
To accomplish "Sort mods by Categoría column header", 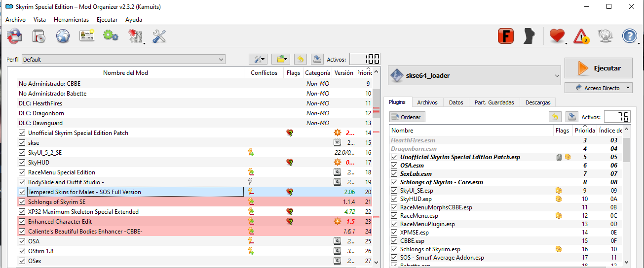I will (x=317, y=73).
